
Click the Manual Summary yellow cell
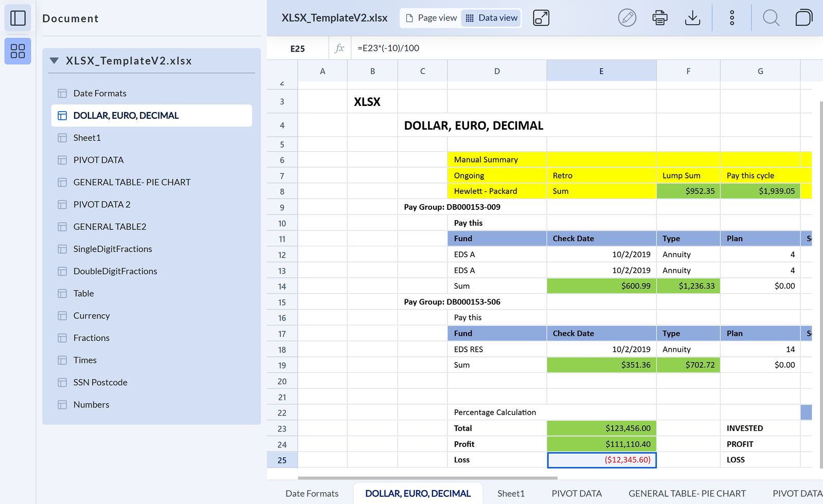[497, 160]
